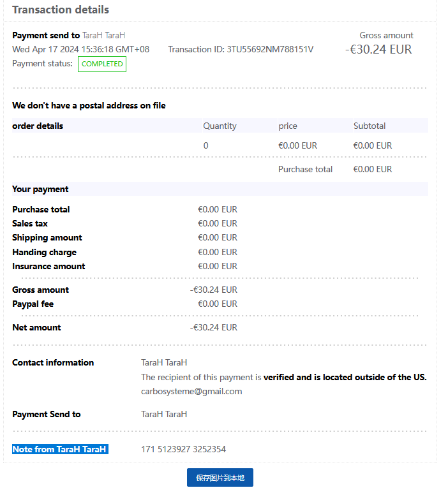This screenshot has width=448, height=488.
Task: Click the Subtotal column header
Action: point(370,126)
